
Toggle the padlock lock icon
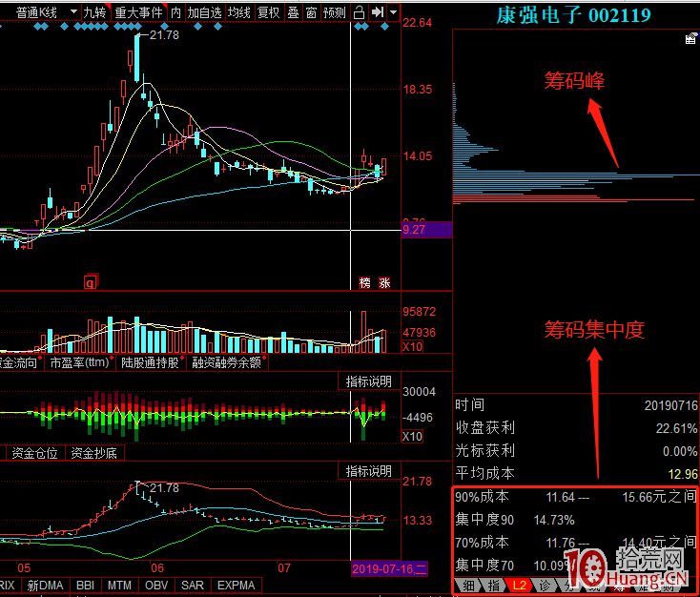(359, 12)
